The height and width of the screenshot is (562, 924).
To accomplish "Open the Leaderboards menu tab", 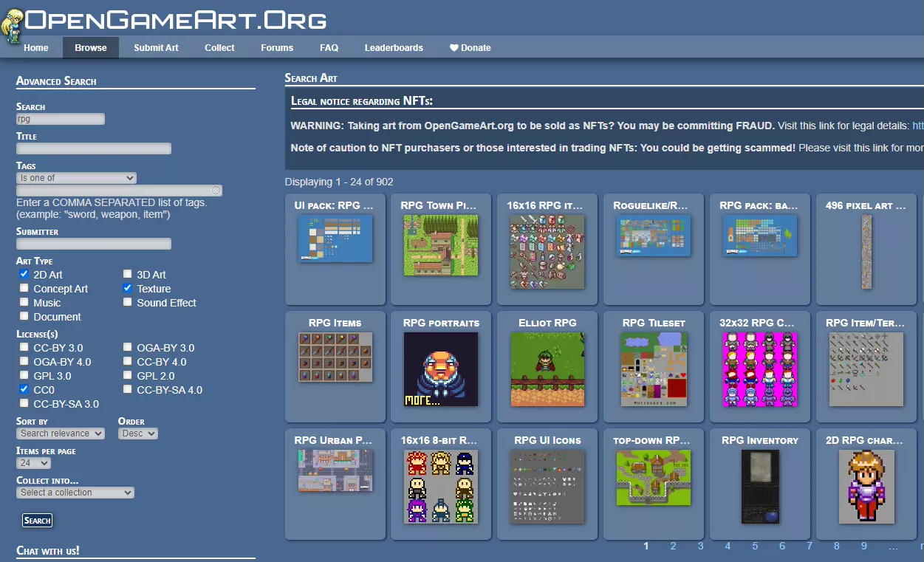I will point(394,48).
